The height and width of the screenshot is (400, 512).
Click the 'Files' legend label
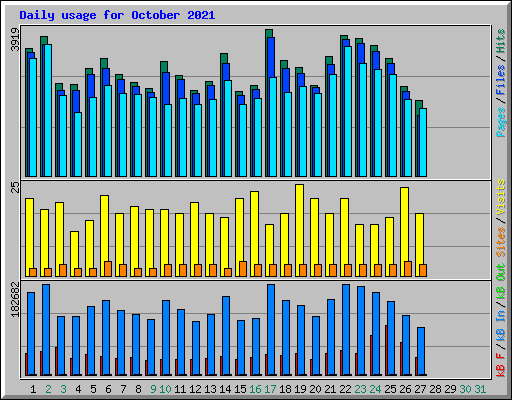pos(501,80)
